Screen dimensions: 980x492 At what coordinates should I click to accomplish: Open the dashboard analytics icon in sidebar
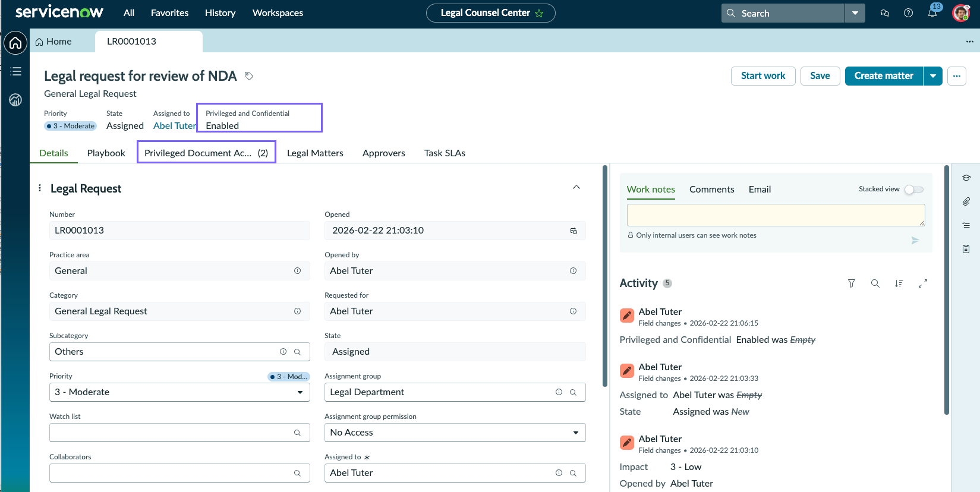15,100
